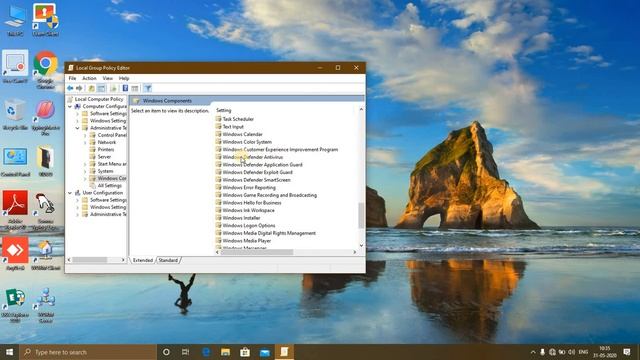Expand Windows Settings under Computer Configuration
The height and width of the screenshot is (360, 640).
click(x=77, y=121)
